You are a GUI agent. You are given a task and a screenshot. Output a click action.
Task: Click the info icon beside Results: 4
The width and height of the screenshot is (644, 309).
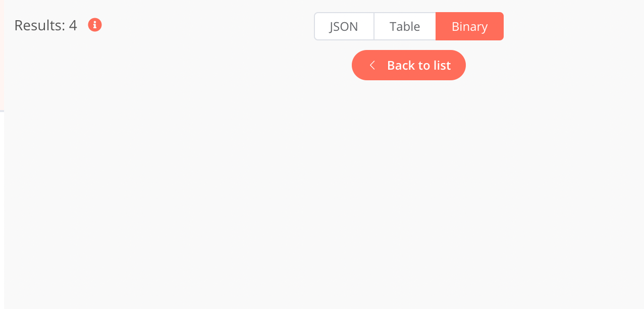pos(95,25)
